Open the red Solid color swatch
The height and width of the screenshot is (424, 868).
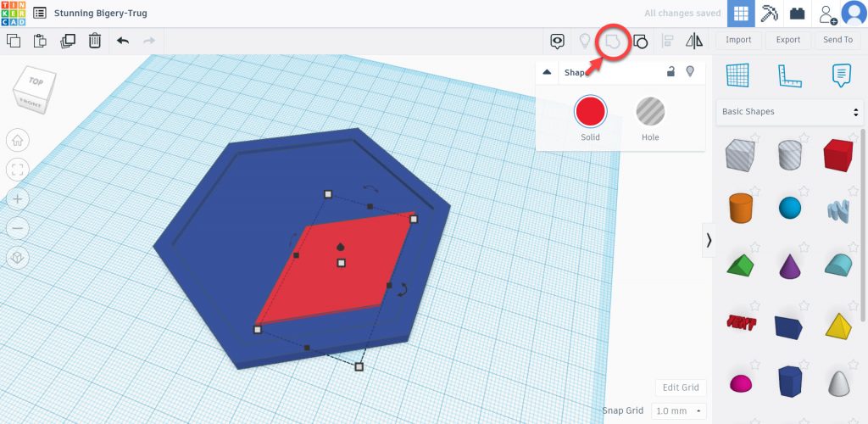click(590, 111)
